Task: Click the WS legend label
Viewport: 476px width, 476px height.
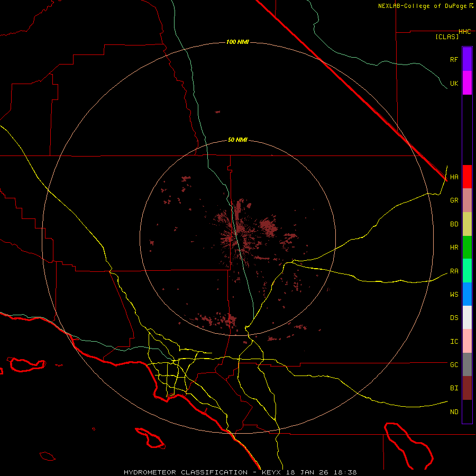Action: 454,295
